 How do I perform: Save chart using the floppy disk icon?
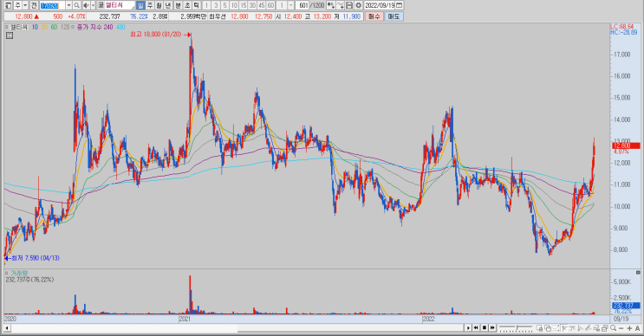pos(349,5)
